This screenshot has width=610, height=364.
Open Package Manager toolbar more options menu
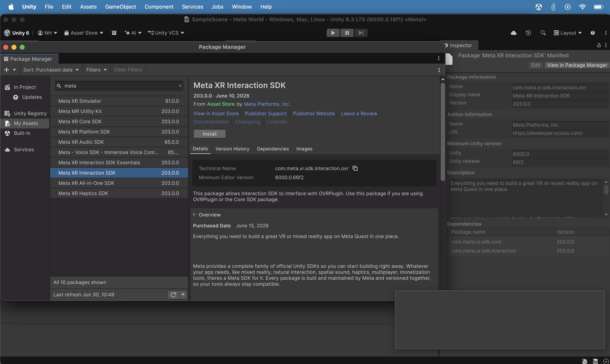pos(439,70)
